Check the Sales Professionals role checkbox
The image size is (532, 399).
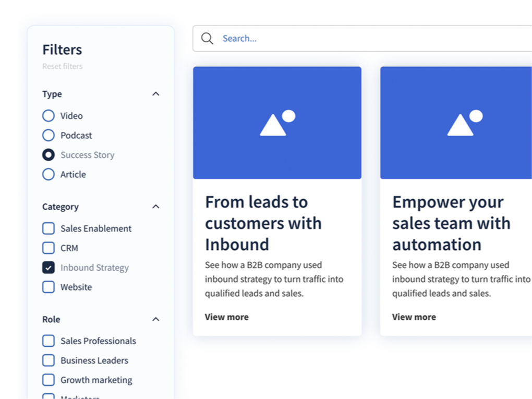49,341
